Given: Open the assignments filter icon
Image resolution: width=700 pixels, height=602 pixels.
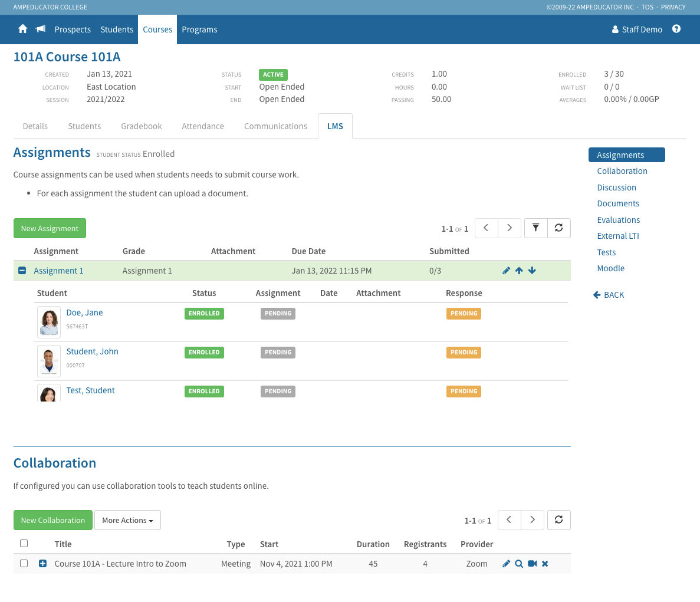Looking at the screenshot, I should point(535,228).
